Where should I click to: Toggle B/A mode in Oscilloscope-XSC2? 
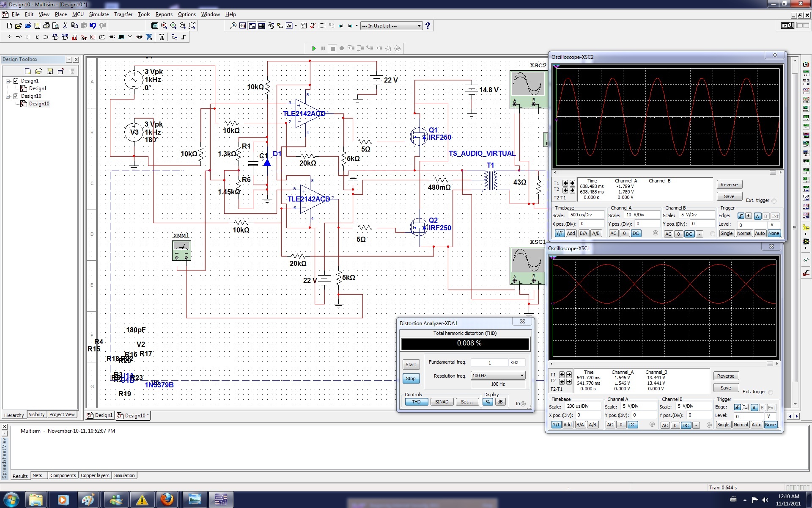[584, 233]
